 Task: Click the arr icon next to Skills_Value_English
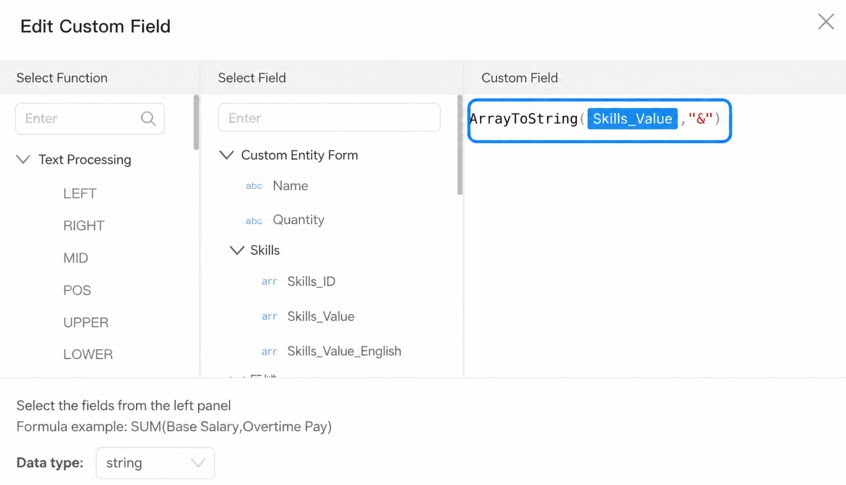269,352
